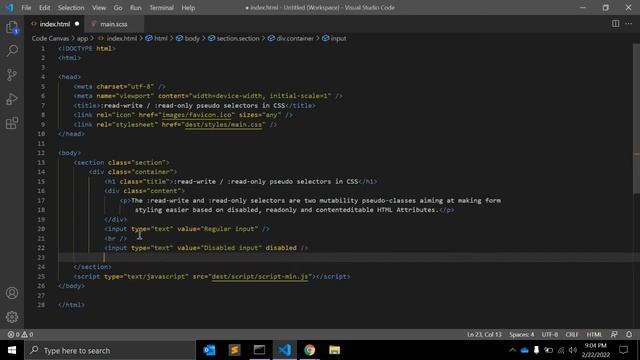Click the VS Code logo in title bar

click(x=9, y=7)
